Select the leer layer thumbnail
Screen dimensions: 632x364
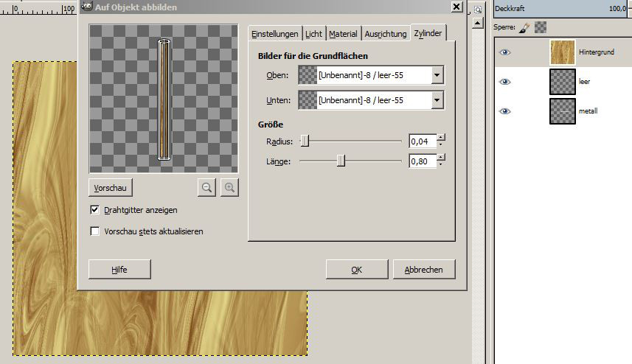tap(563, 82)
